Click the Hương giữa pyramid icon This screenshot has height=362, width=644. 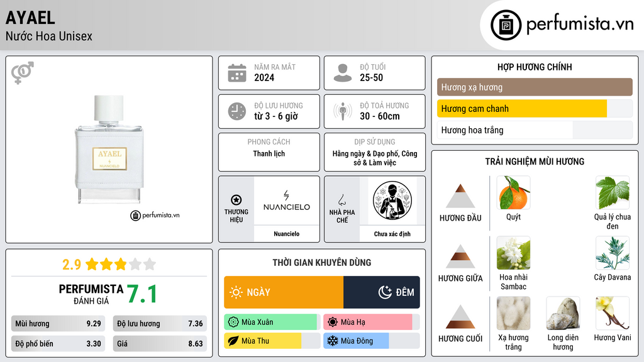click(x=460, y=256)
